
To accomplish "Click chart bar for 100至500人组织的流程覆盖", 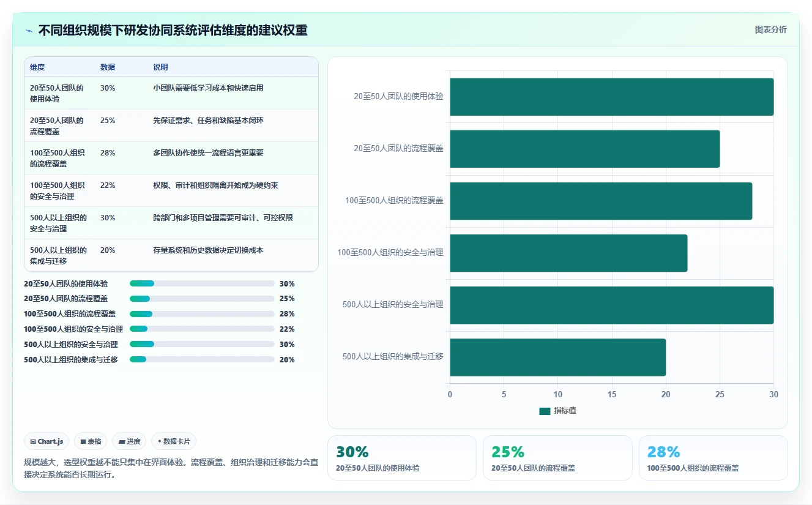I will tap(601, 201).
